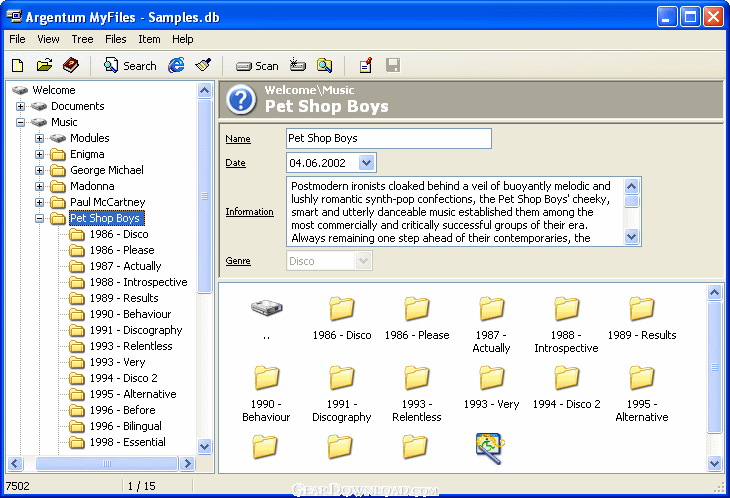Select 1986 - Please in the tree
The width and height of the screenshot is (730, 498).
coord(122,250)
